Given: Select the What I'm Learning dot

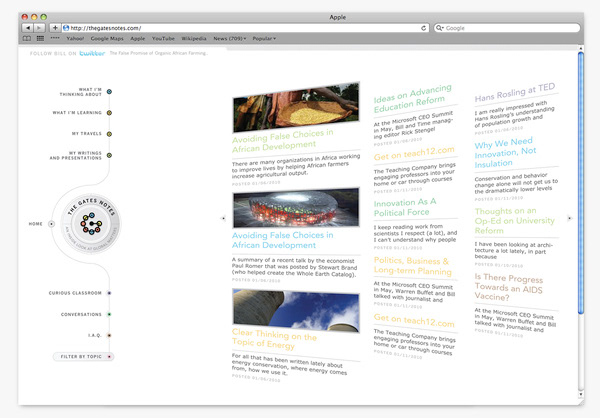Looking at the screenshot, I should (109, 113).
